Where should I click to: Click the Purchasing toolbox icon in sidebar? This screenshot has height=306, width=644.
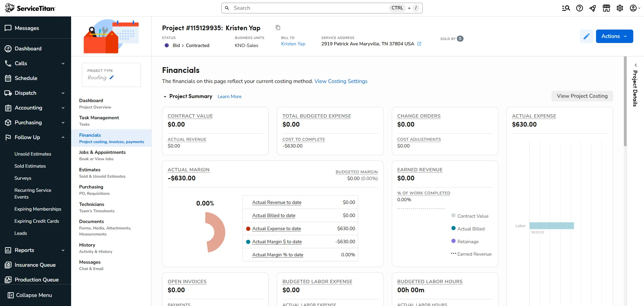pos(8,123)
